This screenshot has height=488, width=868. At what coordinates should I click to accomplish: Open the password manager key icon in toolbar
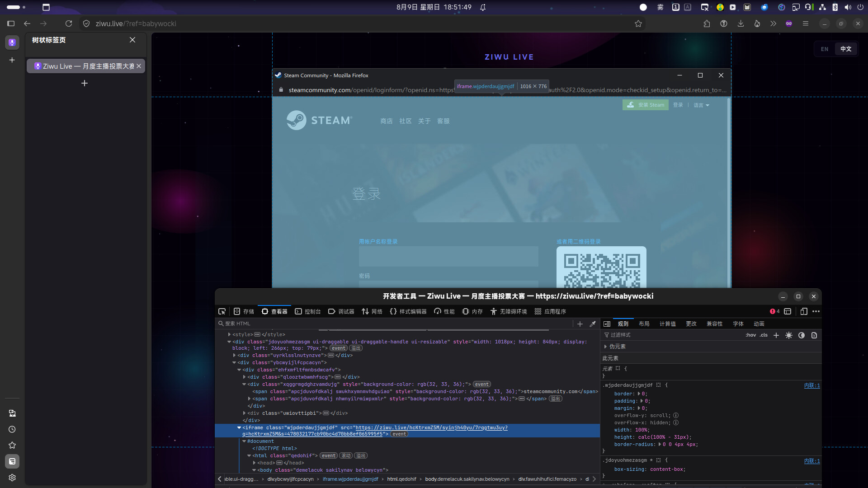[724, 23]
